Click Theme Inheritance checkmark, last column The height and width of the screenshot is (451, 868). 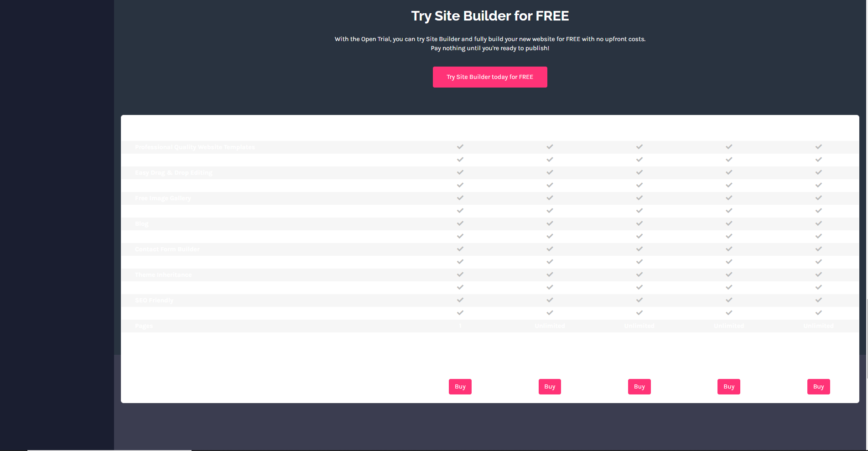tap(819, 275)
